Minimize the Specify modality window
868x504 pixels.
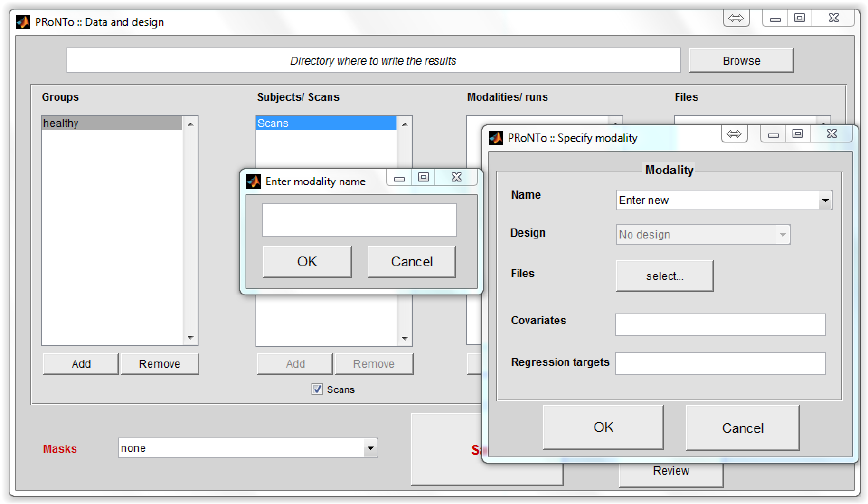[773, 134]
